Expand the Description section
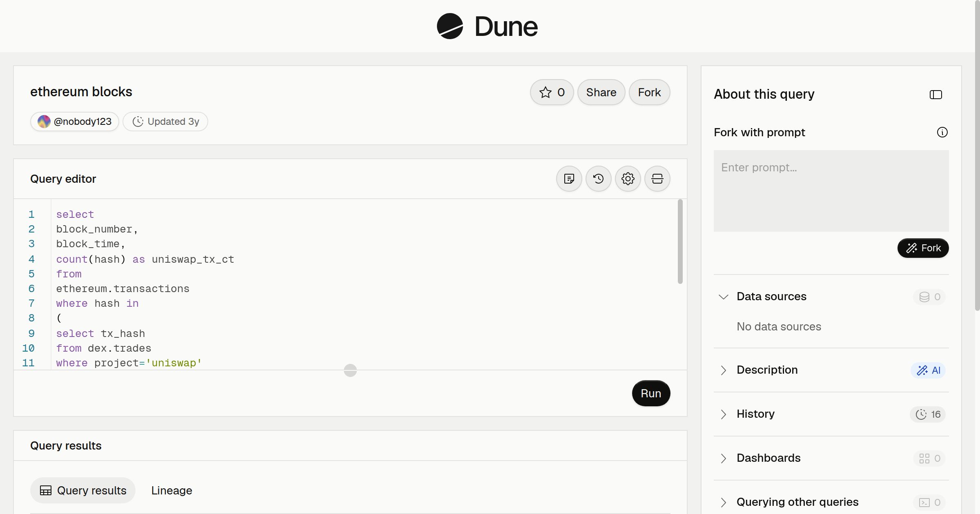Screen dimensions: 980x514 [724, 370]
